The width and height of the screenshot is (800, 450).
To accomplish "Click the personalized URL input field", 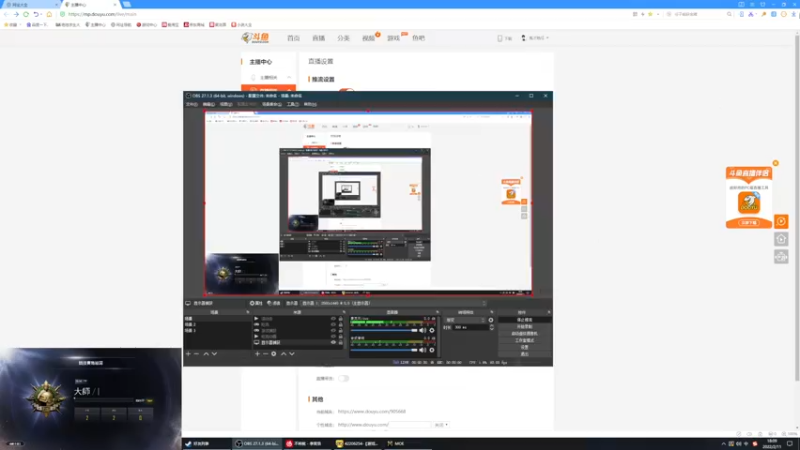I will tap(411, 424).
